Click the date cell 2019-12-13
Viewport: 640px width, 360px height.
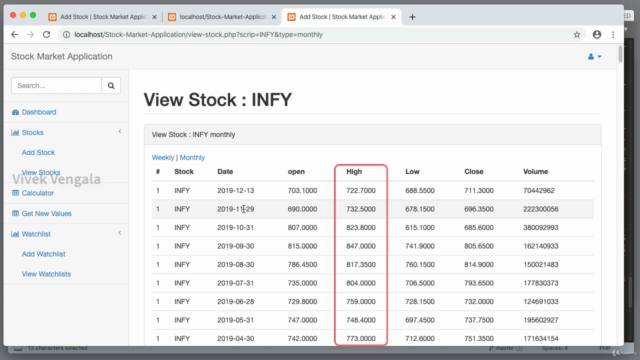point(236,191)
